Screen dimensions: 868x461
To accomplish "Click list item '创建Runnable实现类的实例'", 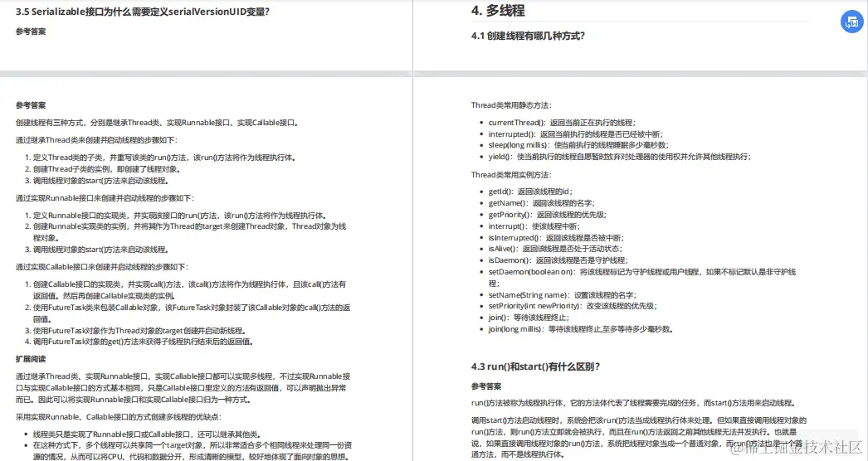I will (x=189, y=232).
